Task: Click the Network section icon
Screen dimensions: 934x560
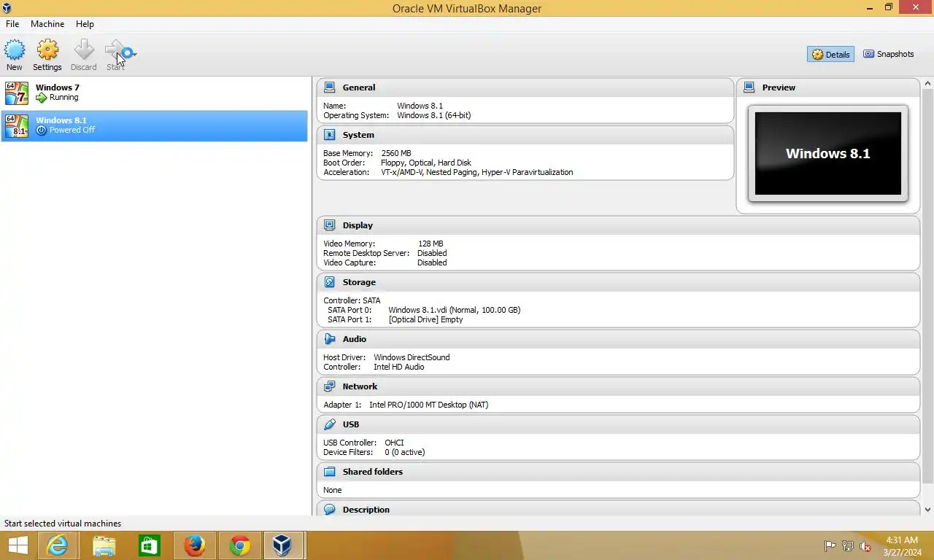Action: pyautogui.click(x=329, y=386)
